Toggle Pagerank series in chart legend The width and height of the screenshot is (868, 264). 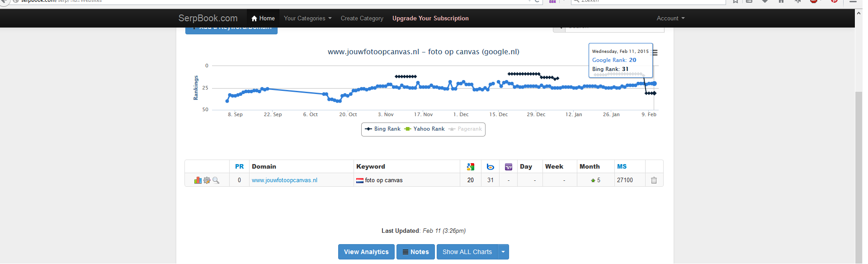click(465, 129)
